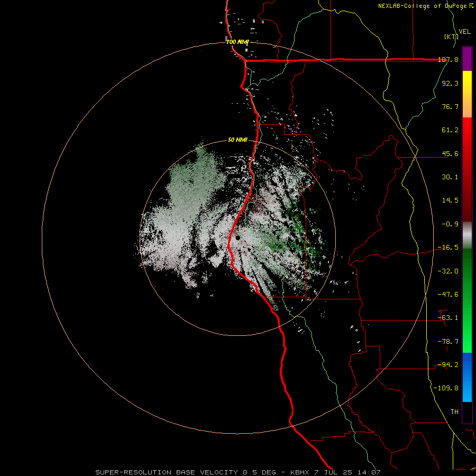Image resolution: width=476 pixels, height=476 pixels.
Task: Click the 76.7 velocity scale value
Action: click(450, 106)
